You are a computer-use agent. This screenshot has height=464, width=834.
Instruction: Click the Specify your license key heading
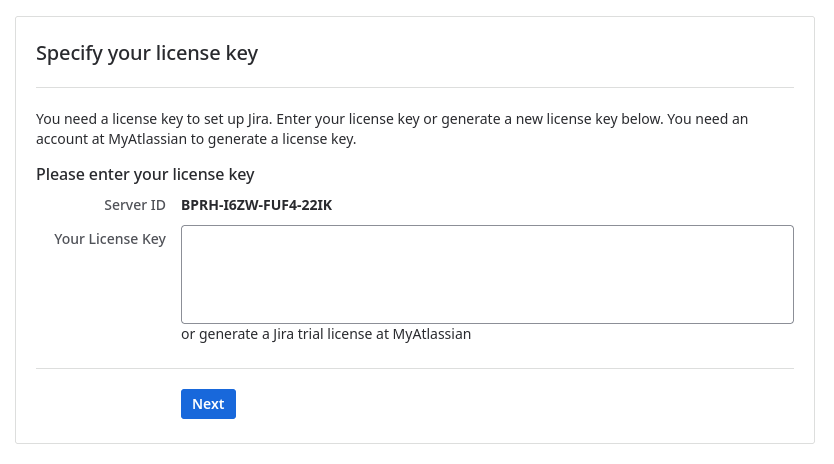[x=147, y=53]
